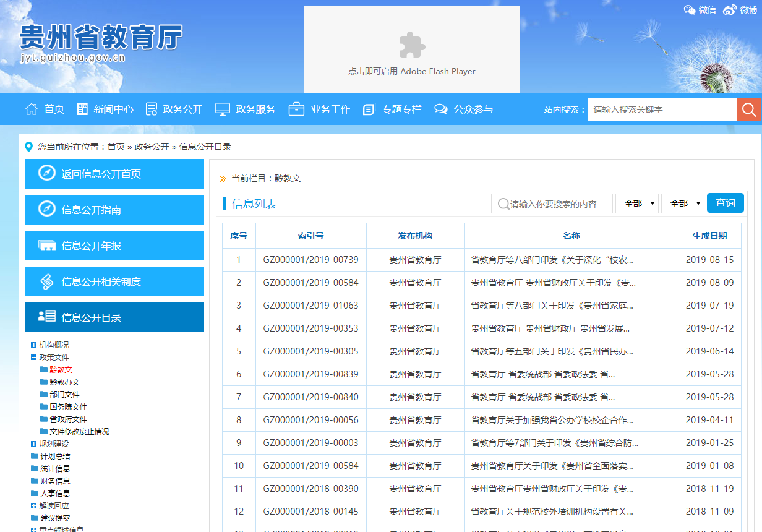Open the second 全部 dropdown beside 查询
This screenshot has height=532, width=762.
[682, 204]
